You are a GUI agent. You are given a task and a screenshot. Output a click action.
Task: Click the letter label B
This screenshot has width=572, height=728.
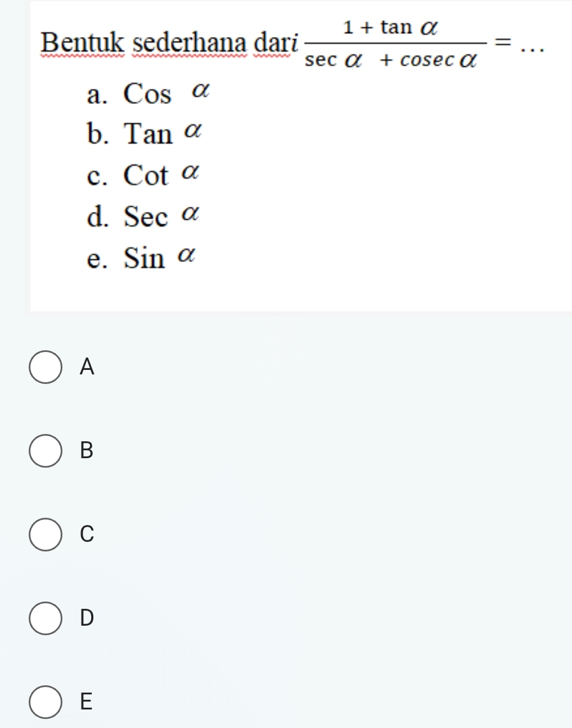point(87,450)
